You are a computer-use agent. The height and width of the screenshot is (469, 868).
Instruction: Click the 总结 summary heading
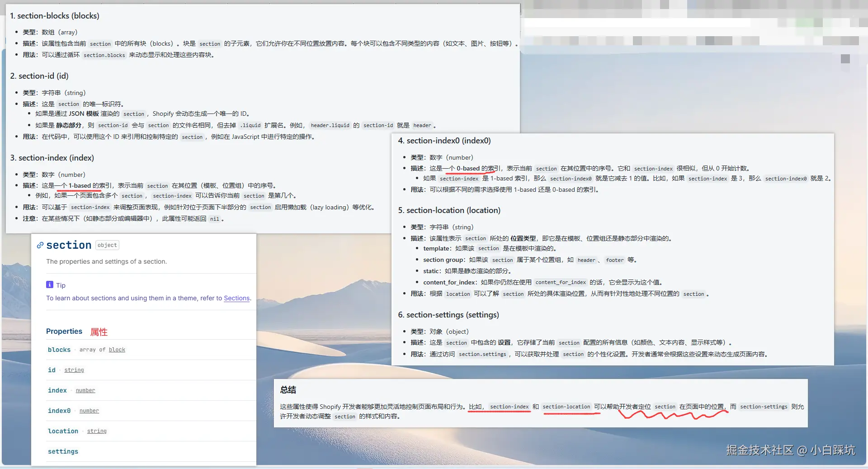[x=288, y=390]
